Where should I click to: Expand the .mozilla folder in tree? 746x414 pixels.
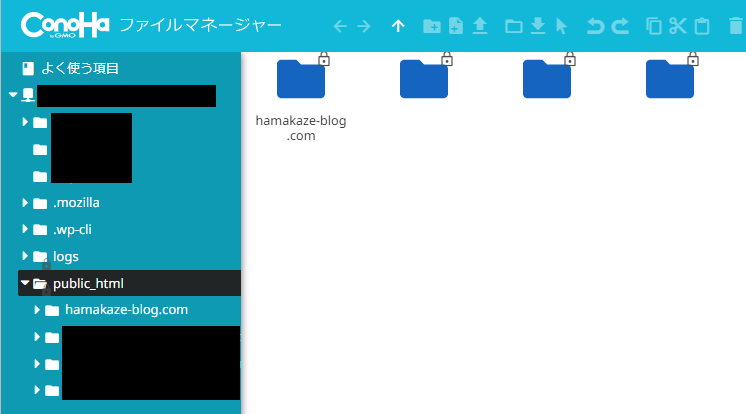point(25,203)
